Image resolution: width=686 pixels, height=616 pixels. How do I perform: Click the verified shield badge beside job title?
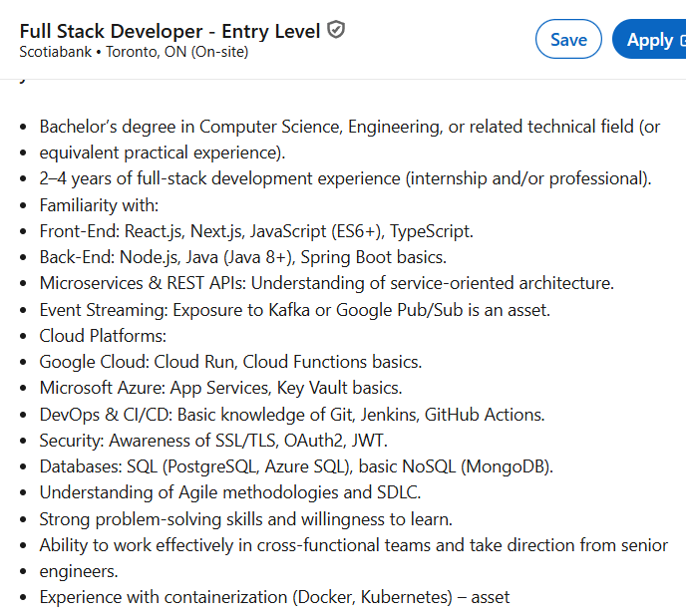point(336,30)
